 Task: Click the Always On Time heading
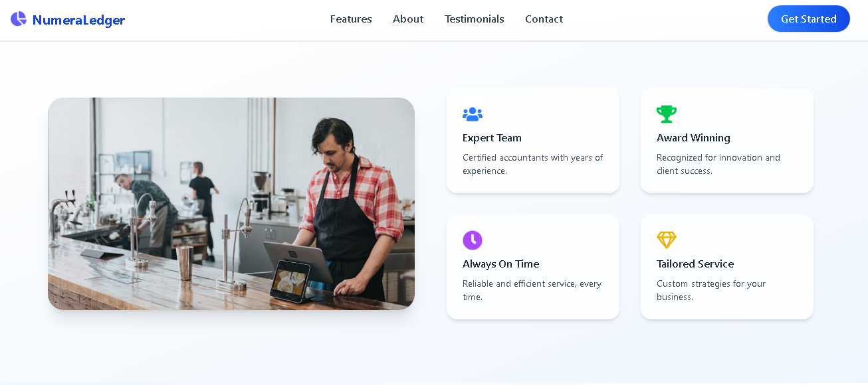(500, 264)
